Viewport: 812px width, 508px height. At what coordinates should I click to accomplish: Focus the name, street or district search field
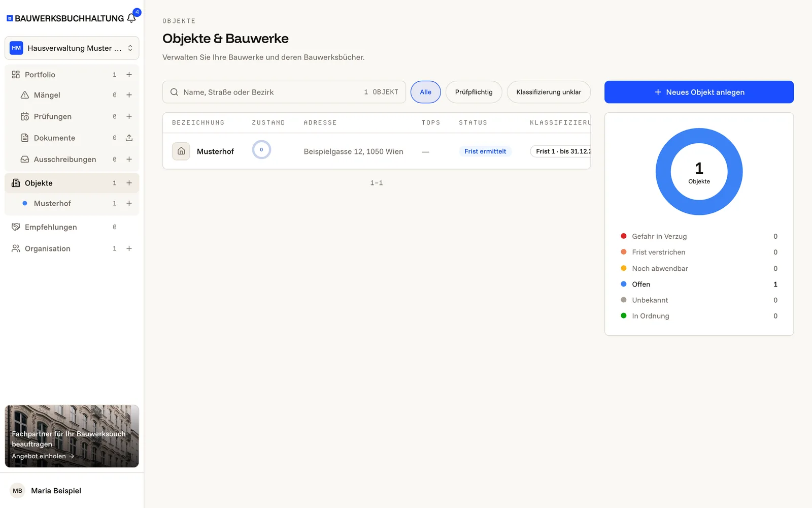tap(284, 92)
